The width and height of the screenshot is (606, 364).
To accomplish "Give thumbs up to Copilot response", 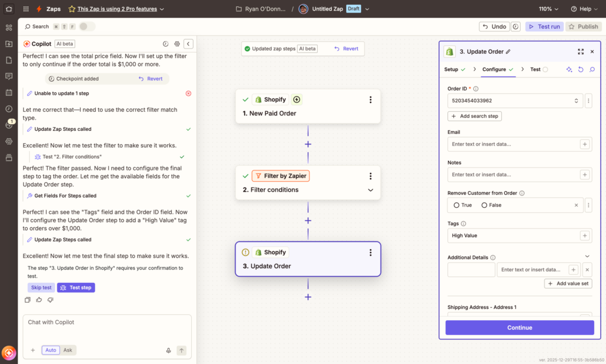I will click(39, 300).
